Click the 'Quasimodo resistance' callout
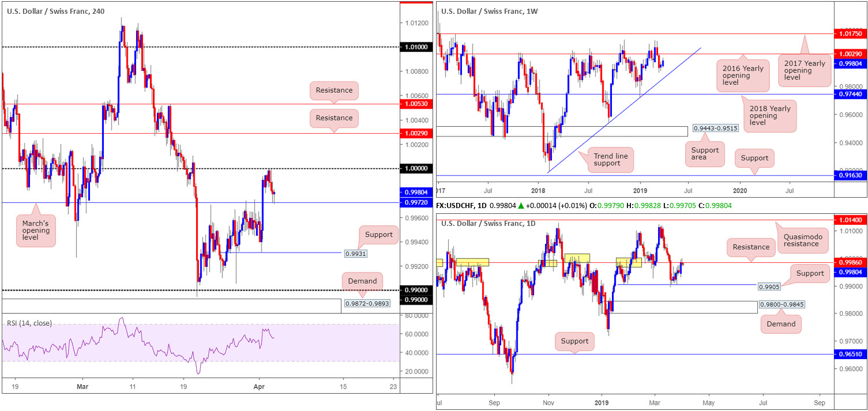The height and width of the screenshot is (411, 868). pos(802,239)
